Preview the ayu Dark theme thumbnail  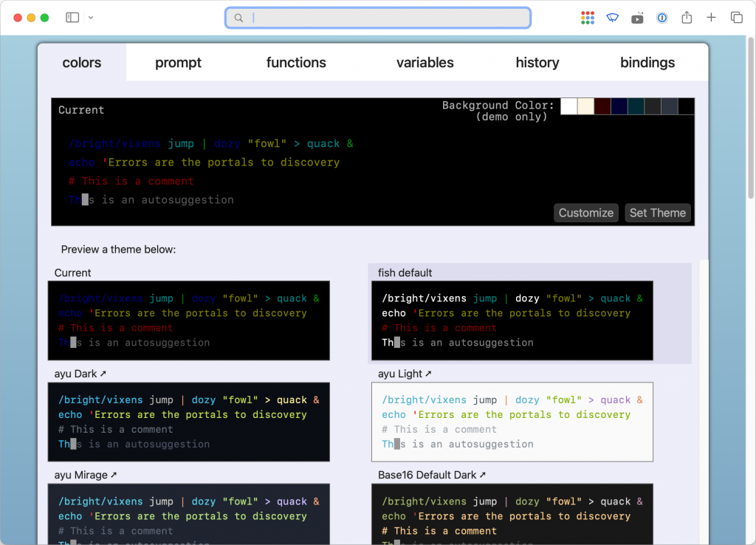click(x=188, y=422)
